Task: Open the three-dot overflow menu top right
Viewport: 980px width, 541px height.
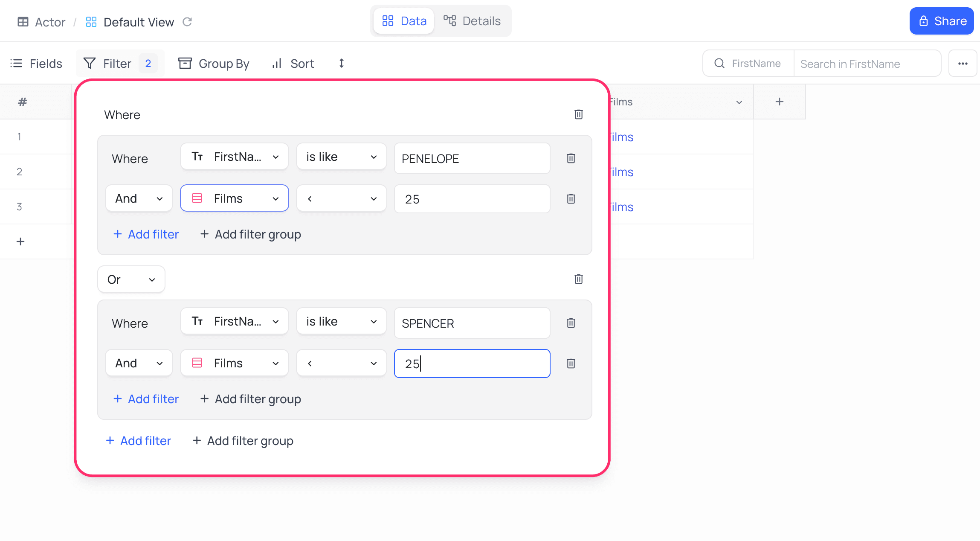Action: pos(963,63)
